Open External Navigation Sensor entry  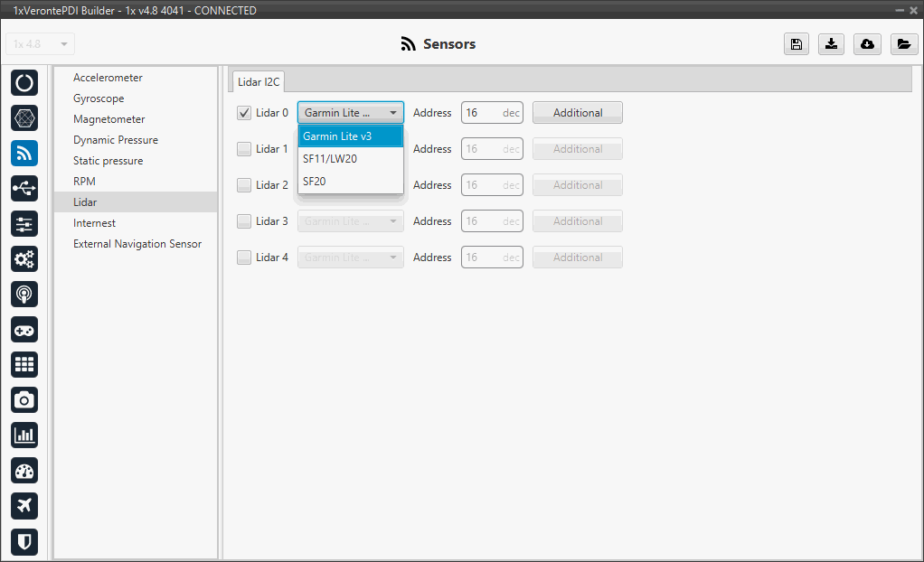[x=137, y=244]
